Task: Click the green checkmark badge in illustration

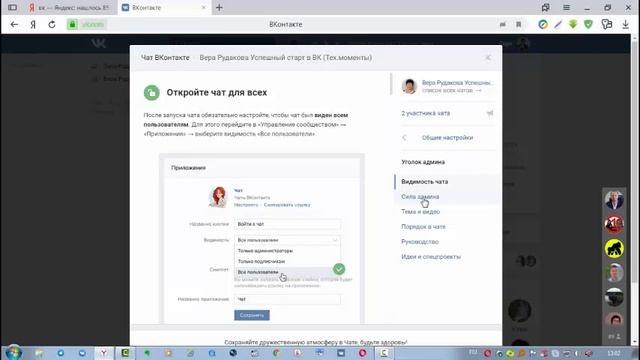Action: [x=339, y=269]
